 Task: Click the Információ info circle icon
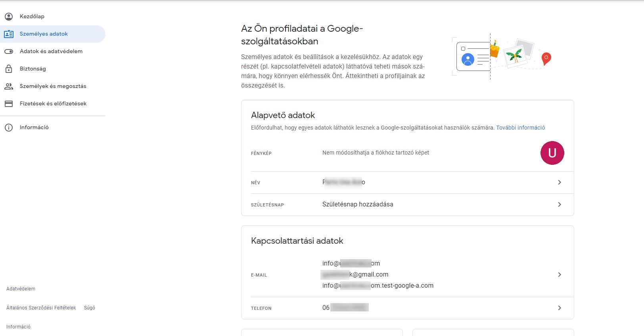(9, 128)
